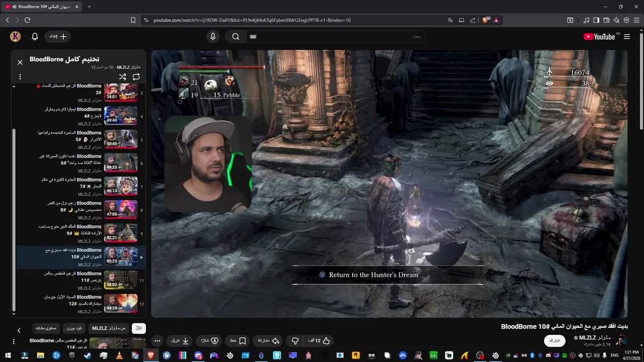Screen dimensions: 644x362
Task: Download the video (تنزيل)
Action: (180, 341)
